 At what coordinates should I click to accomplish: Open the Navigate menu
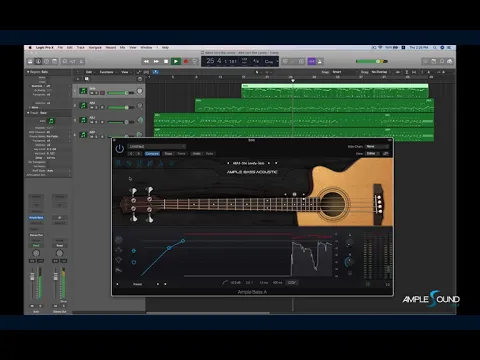click(95, 48)
